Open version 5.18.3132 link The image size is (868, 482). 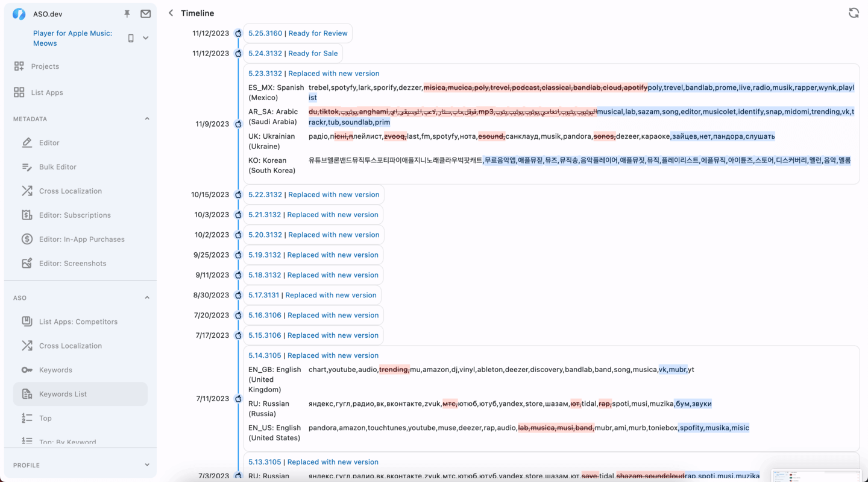click(x=265, y=275)
